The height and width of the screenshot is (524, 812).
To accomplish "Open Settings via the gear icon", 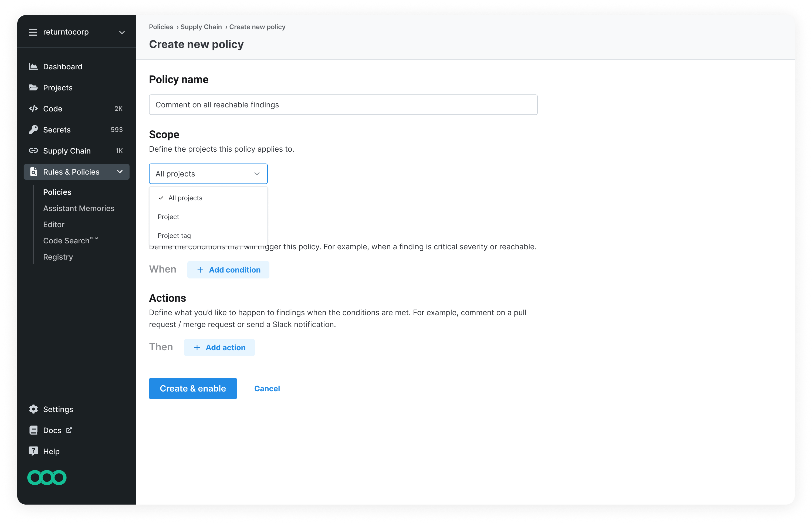I will 33,409.
